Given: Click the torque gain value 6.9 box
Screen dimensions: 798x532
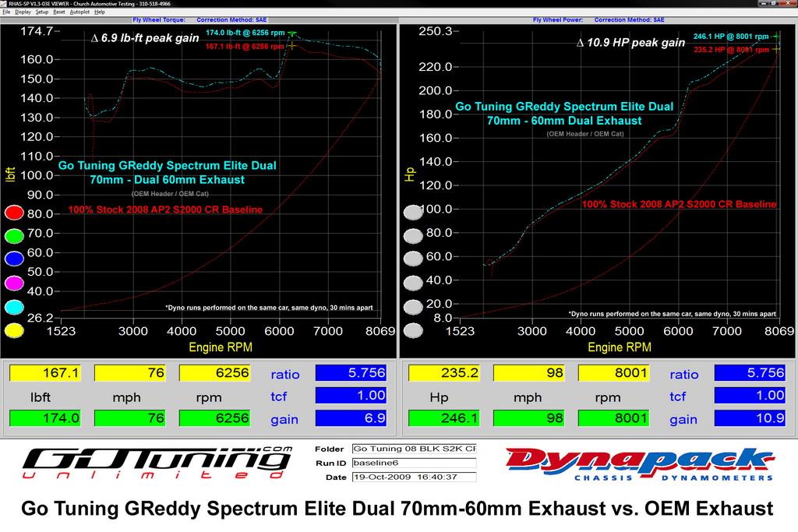Looking at the screenshot, I should coord(351,418).
